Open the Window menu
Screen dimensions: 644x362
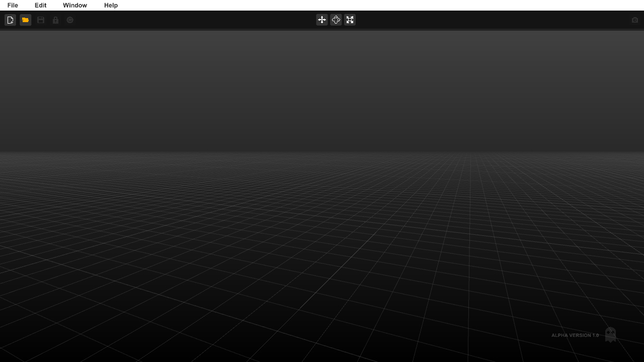tap(75, 5)
